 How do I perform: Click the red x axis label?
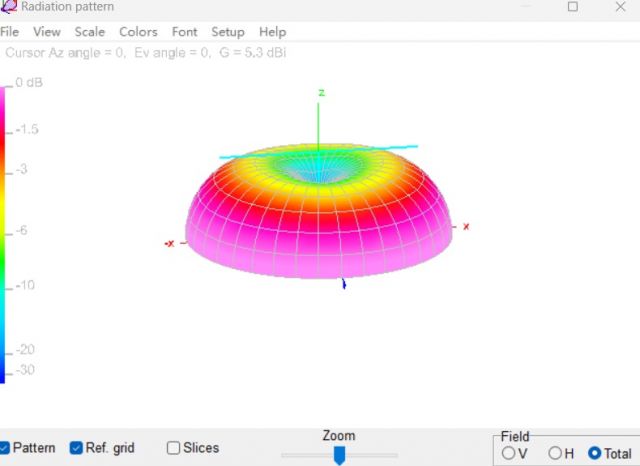pos(466,226)
